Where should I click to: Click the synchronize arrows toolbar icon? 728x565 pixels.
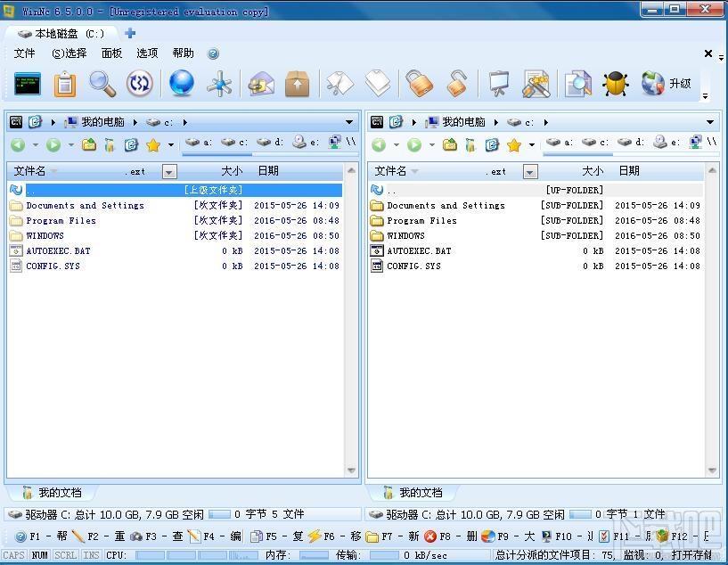tap(140, 84)
